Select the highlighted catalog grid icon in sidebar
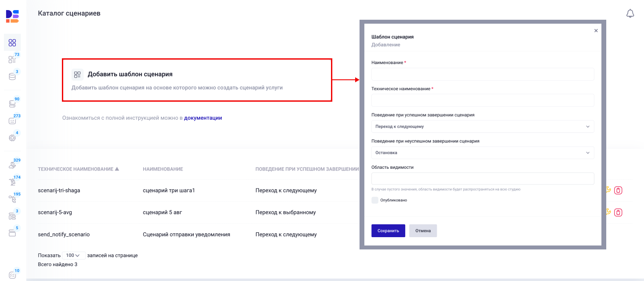The width and height of the screenshot is (644, 281). pos(12,42)
